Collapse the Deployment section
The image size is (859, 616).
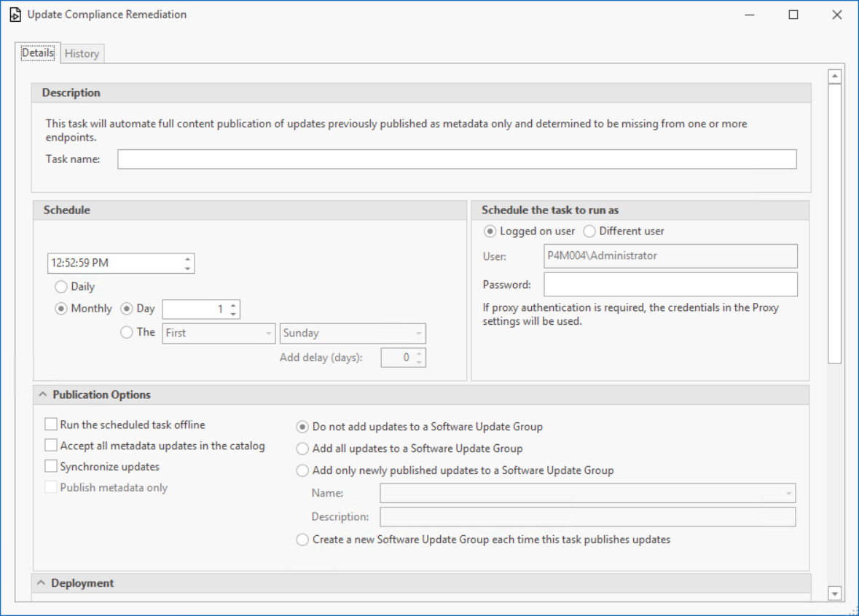click(42, 583)
